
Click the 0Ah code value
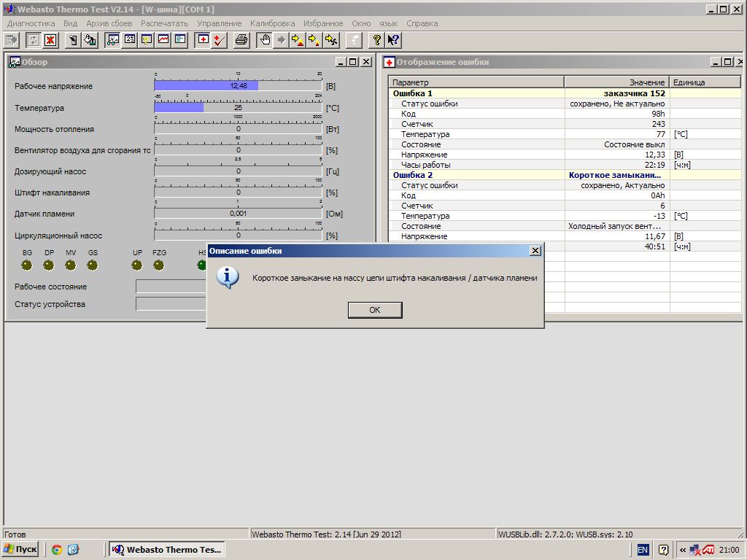(x=658, y=195)
